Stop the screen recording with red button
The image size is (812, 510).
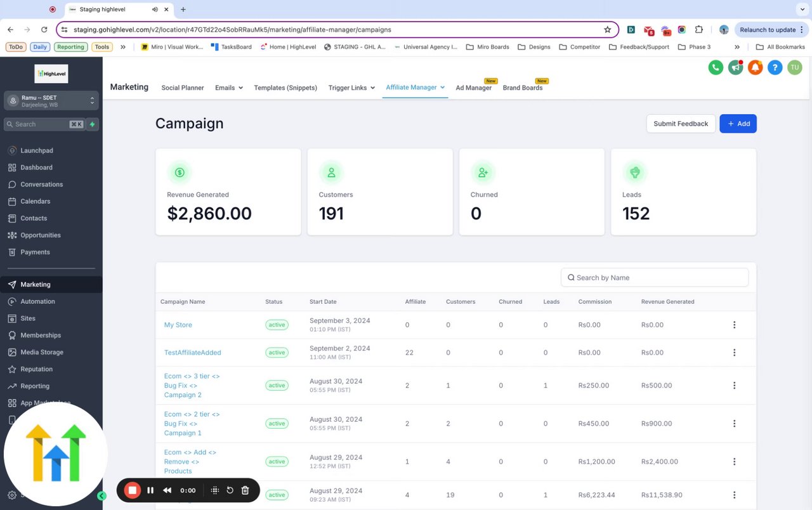(133, 490)
